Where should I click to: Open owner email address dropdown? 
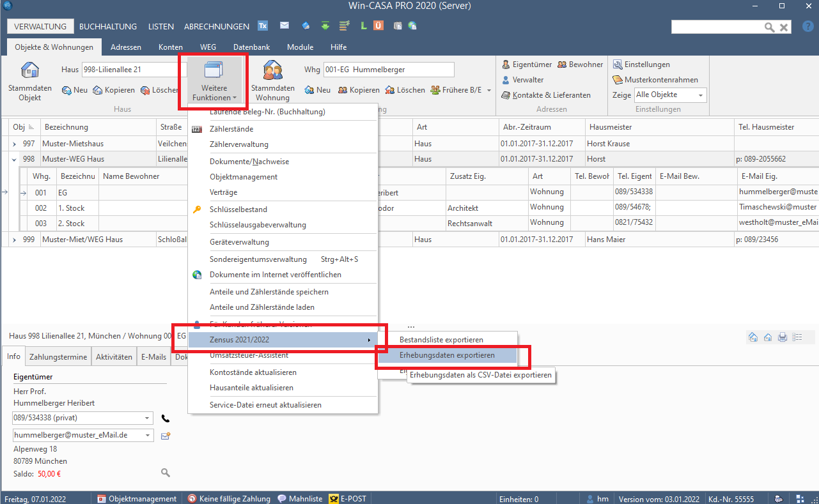pos(148,435)
